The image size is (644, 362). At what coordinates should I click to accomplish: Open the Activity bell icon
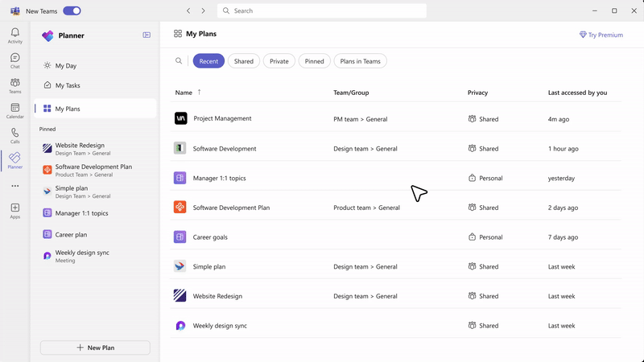point(14,32)
